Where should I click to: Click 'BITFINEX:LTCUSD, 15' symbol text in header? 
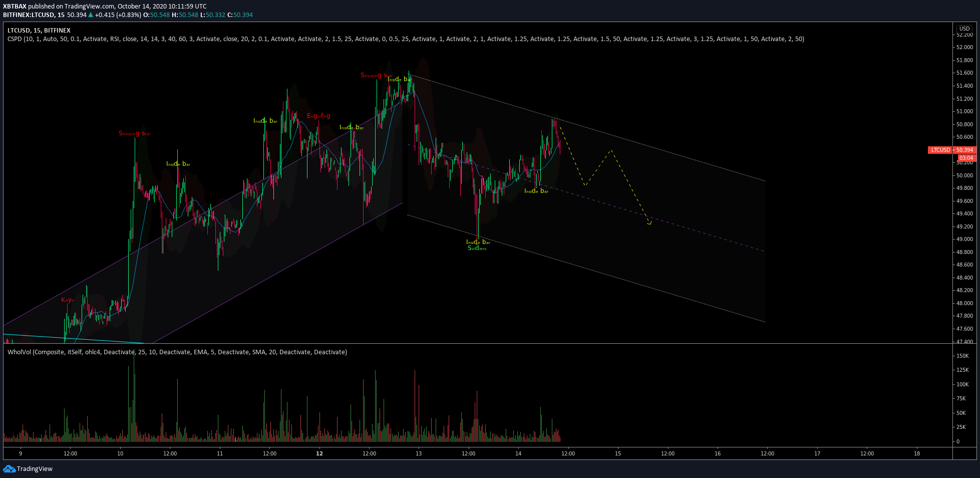click(34, 15)
